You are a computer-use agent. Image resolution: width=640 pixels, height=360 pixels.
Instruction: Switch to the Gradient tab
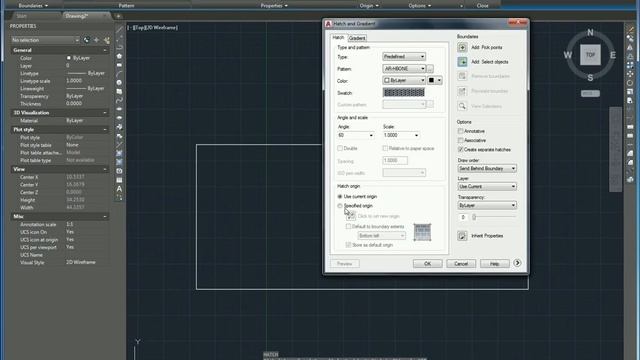click(x=357, y=38)
